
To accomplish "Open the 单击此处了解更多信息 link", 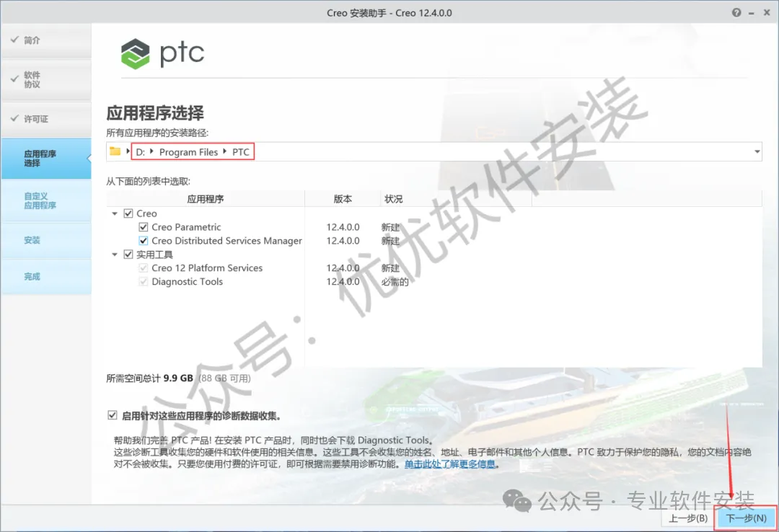I will [449, 464].
